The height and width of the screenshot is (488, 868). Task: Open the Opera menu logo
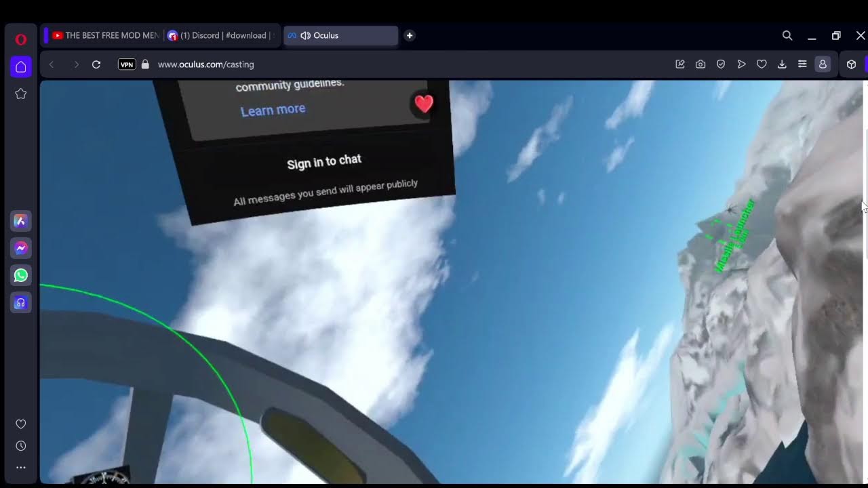pos(20,39)
